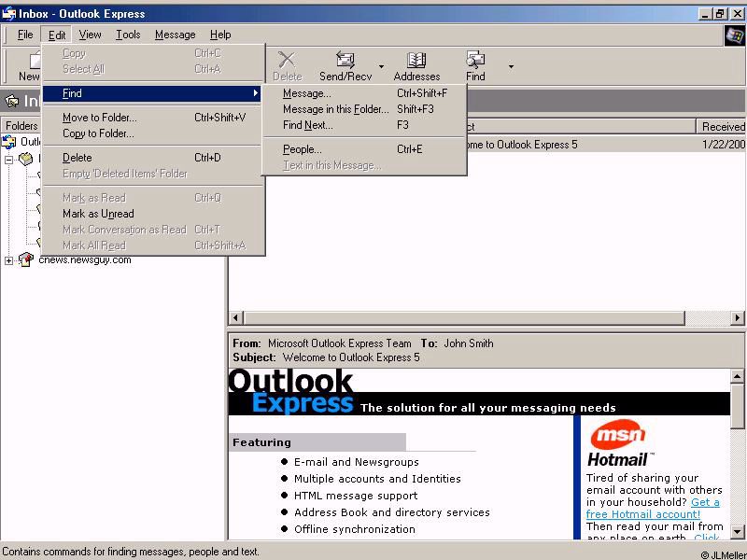This screenshot has height=560, width=747.
Task: Open the Find submenu arrow item
Action: coord(151,93)
